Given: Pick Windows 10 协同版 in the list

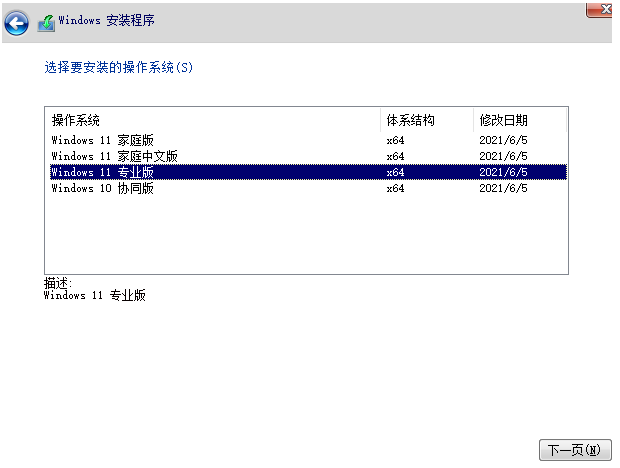Looking at the screenshot, I should (102, 188).
